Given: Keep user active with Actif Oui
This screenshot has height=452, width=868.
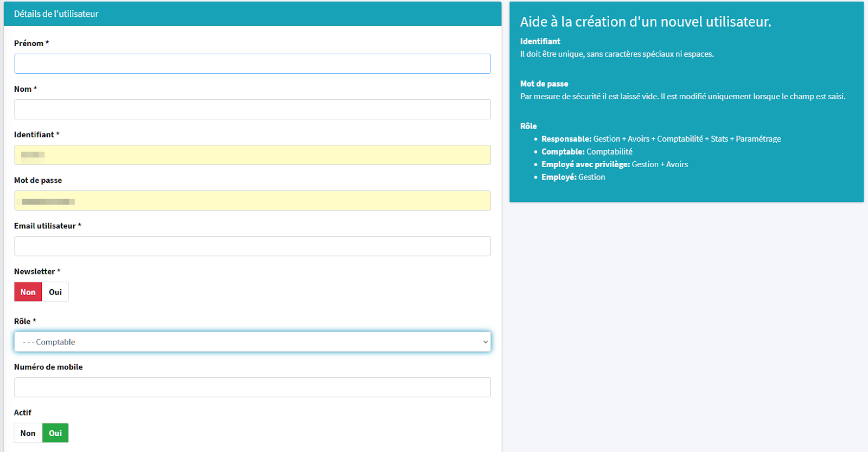Looking at the screenshot, I should (55, 433).
